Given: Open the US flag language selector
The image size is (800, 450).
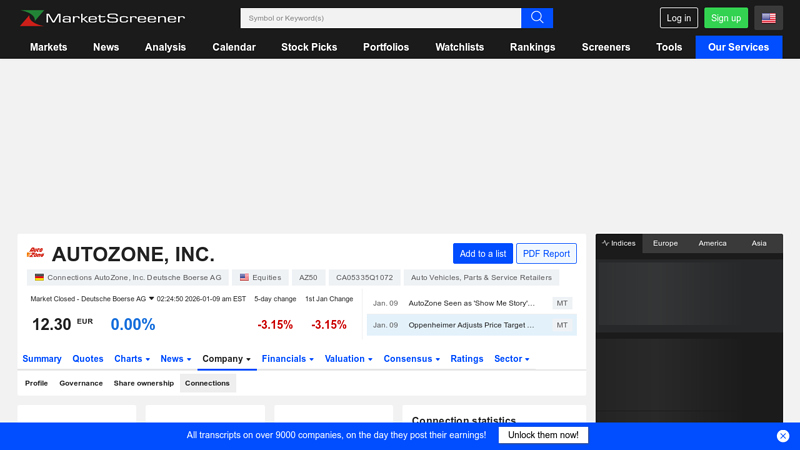Looking at the screenshot, I should pyautogui.click(x=768, y=18).
